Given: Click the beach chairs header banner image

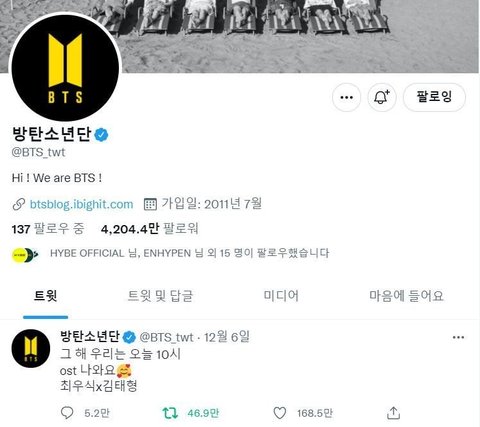Looking at the screenshot, I should [300, 36].
